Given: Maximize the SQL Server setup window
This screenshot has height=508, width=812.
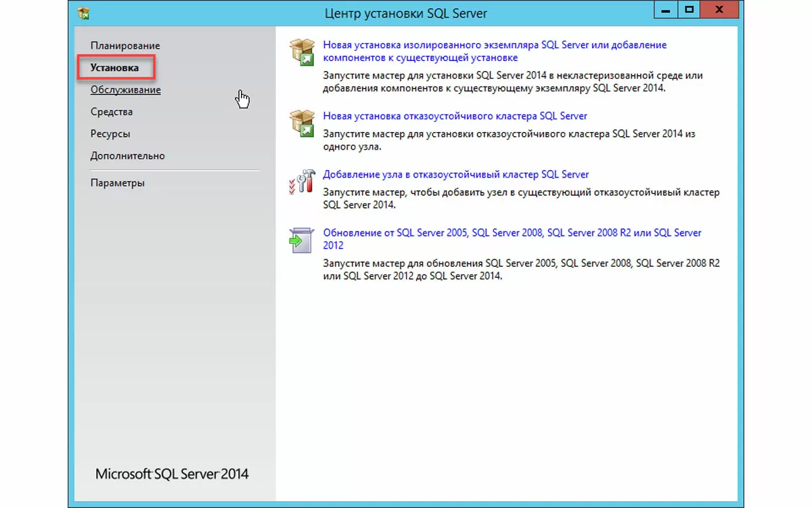Looking at the screenshot, I should (x=690, y=9).
